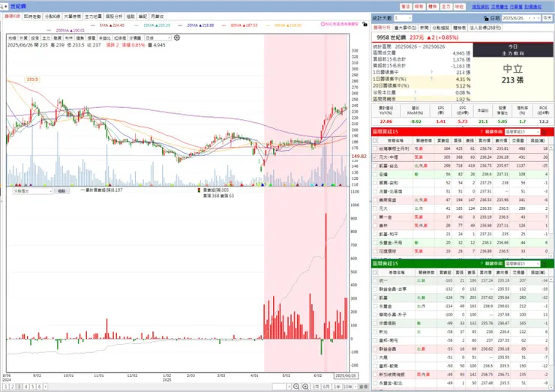The height and width of the screenshot is (392, 555).
Task: Click the zoom in magnifier below the chart
Action: 305,387
